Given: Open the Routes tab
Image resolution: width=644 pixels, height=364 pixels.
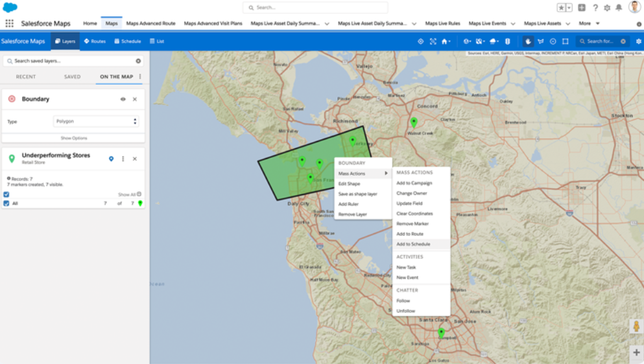Looking at the screenshot, I should pos(95,41).
